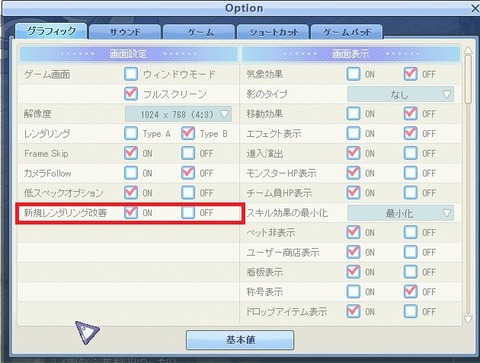Image resolution: width=480 pixels, height=363 pixels.
Task: Set 新規レンダリング改善 to OFF
Action: (x=188, y=212)
